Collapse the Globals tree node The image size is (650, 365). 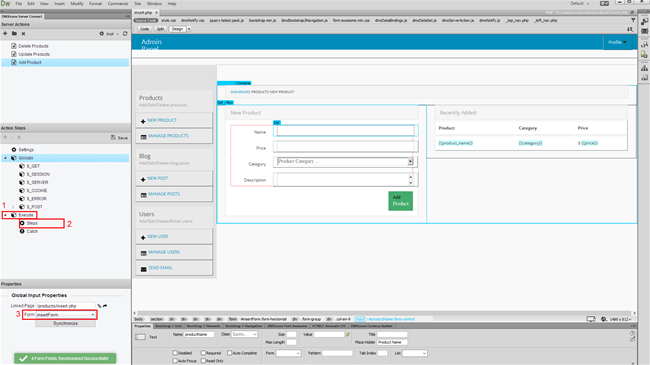(x=5, y=158)
